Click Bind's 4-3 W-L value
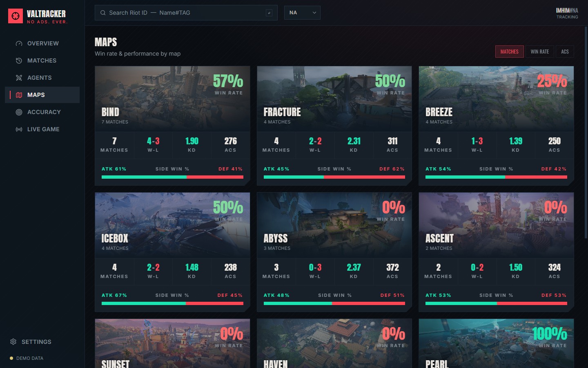Viewport: 588px width, 368px height. (x=153, y=141)
